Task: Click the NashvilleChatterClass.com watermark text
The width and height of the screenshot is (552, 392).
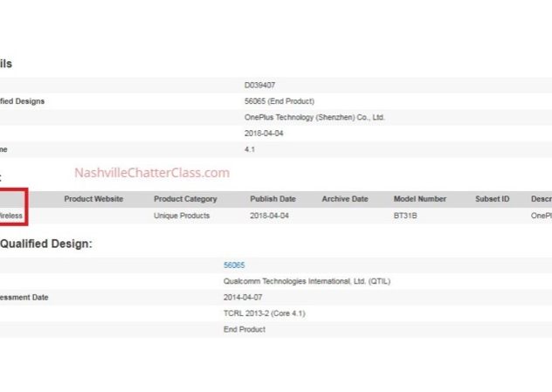Action: [x=152, y=173]
